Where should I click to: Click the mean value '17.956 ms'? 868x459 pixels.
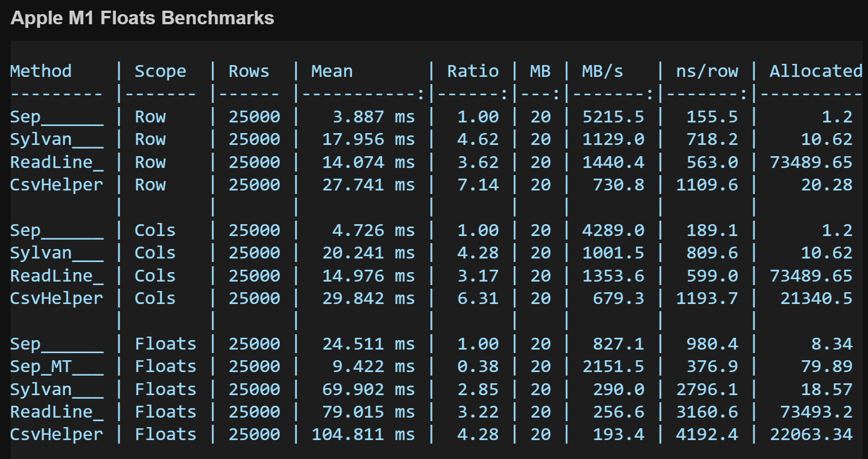coord(368,140)
